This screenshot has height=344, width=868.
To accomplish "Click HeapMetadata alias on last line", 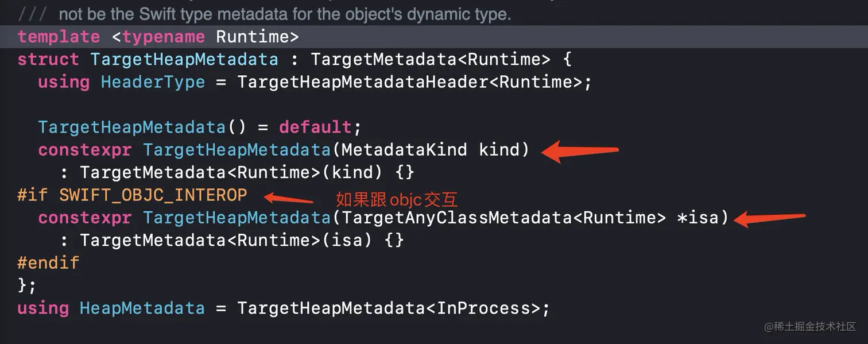I will coord(142,308).
